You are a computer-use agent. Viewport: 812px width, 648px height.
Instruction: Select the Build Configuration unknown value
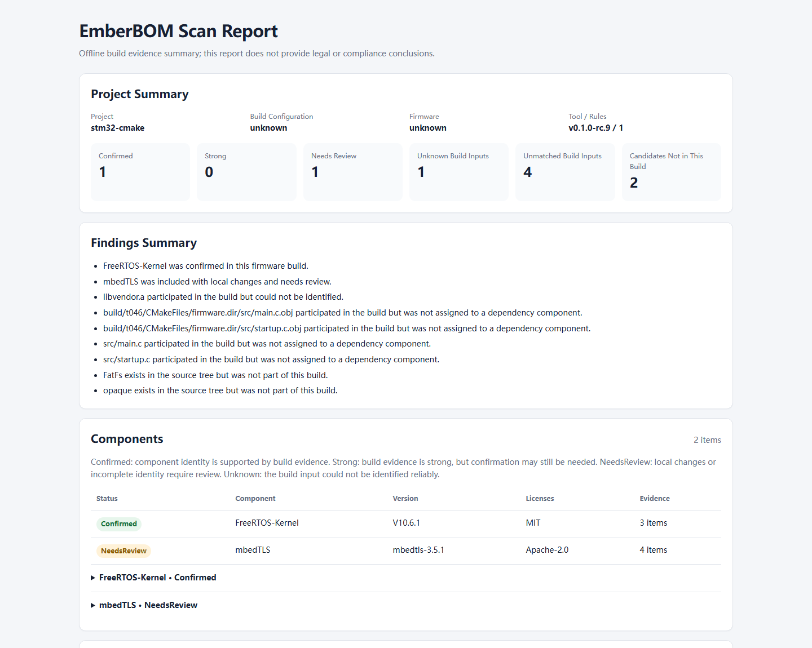click(268, 128)
